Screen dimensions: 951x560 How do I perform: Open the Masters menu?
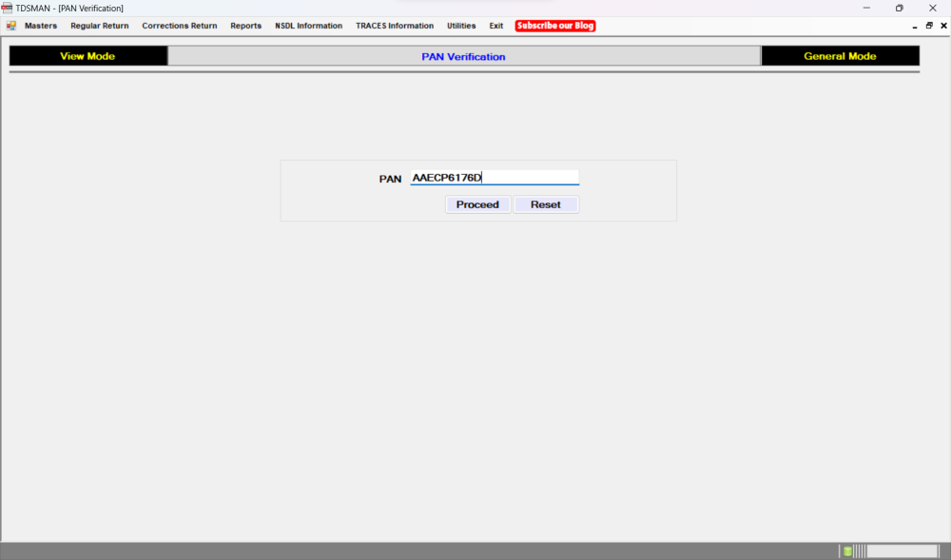pos(41,26)
